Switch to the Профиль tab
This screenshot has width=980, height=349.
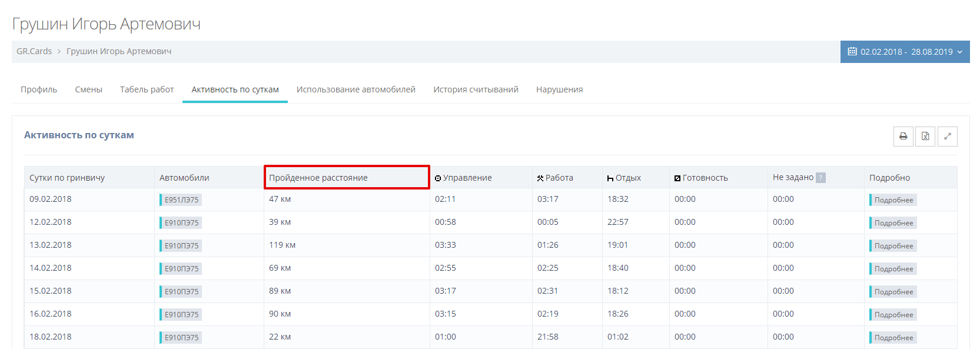tap(39, 89)
